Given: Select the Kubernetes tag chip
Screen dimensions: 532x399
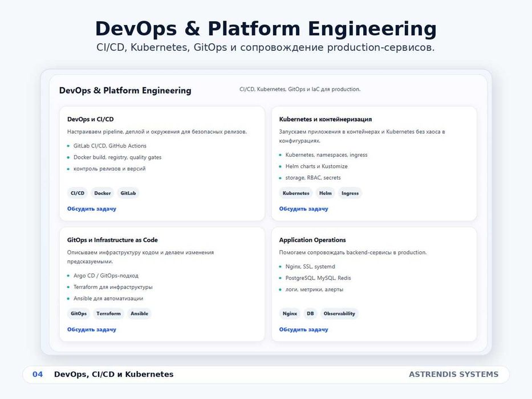Looking at the screenshot, I should point(296,193).
